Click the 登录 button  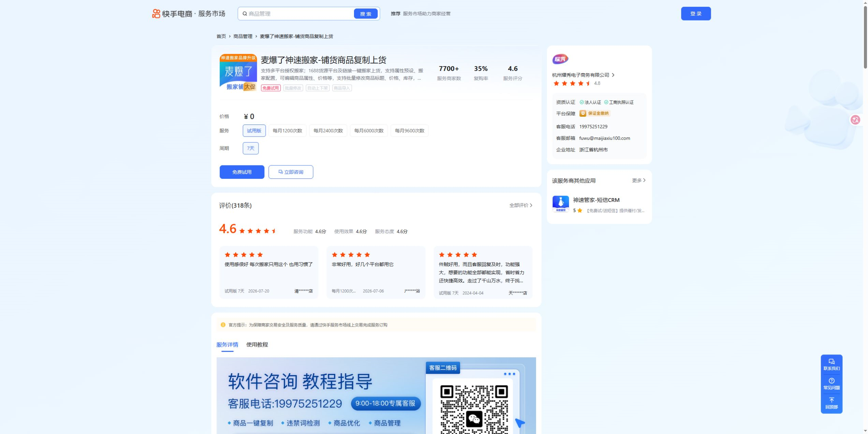(695, 14)
